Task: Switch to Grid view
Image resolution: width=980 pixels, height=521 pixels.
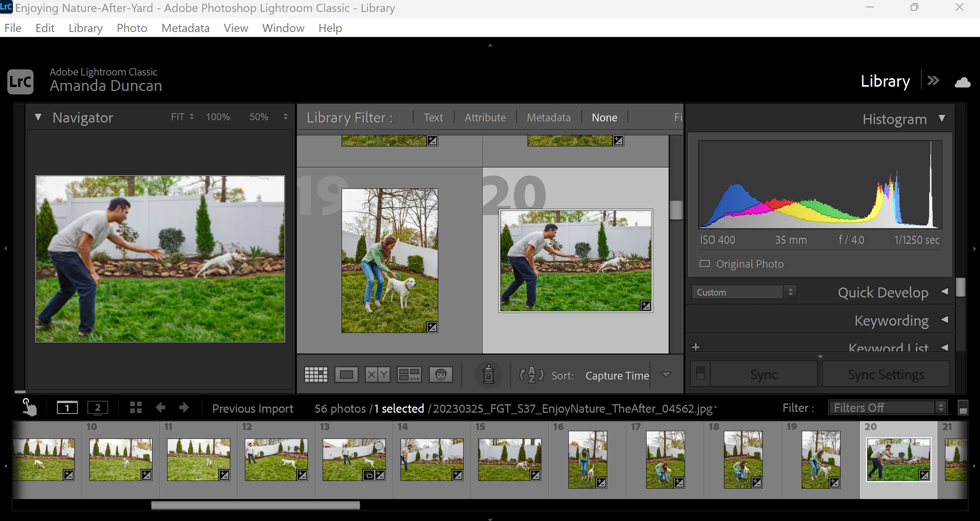Action: pos(316,375)
